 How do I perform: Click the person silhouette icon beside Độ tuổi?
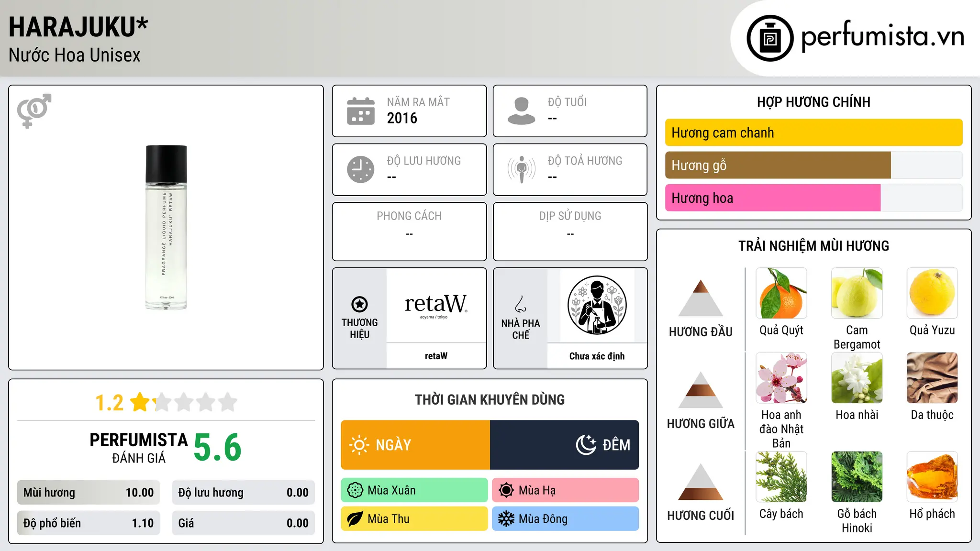point(522,111)
